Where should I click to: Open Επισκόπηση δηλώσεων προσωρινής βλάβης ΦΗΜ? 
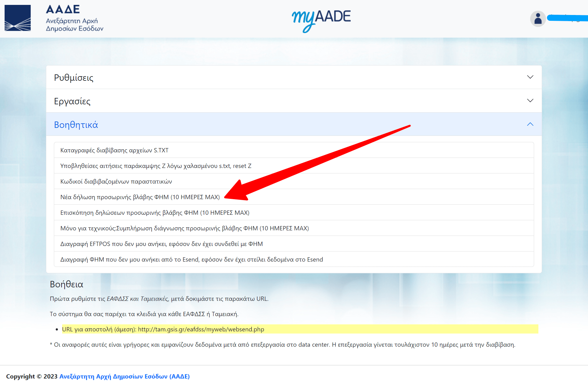coord(294,213)
